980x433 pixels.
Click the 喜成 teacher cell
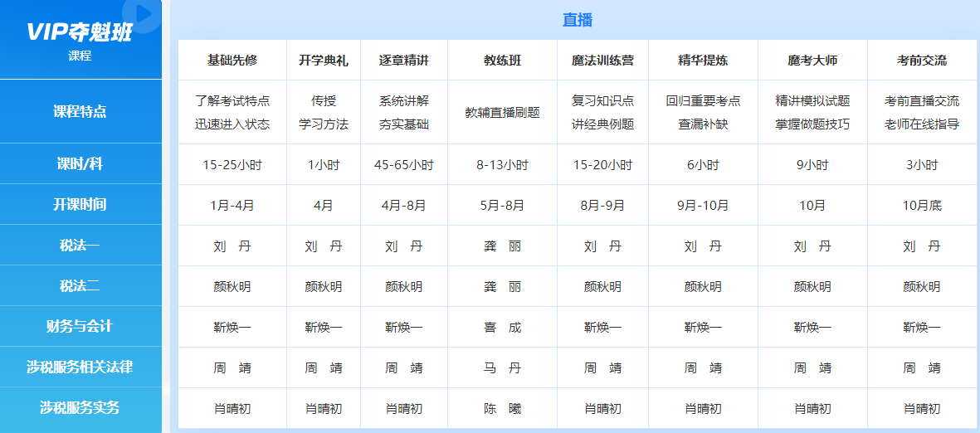click(503, 328)
